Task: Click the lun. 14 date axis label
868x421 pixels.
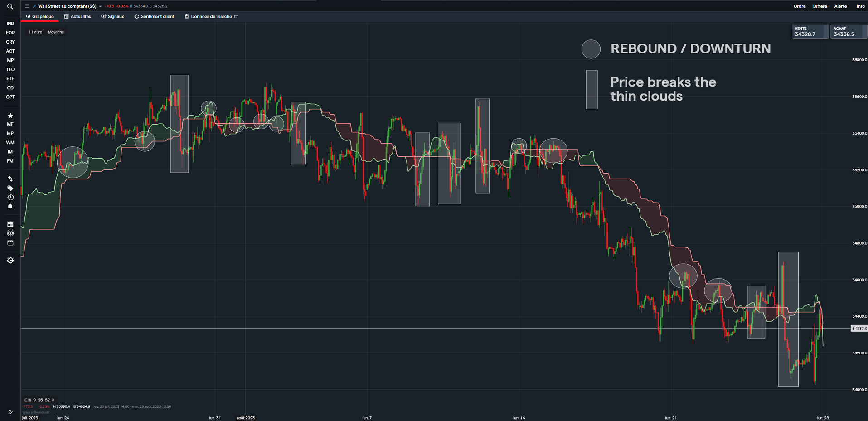Action: pos(519,418)
